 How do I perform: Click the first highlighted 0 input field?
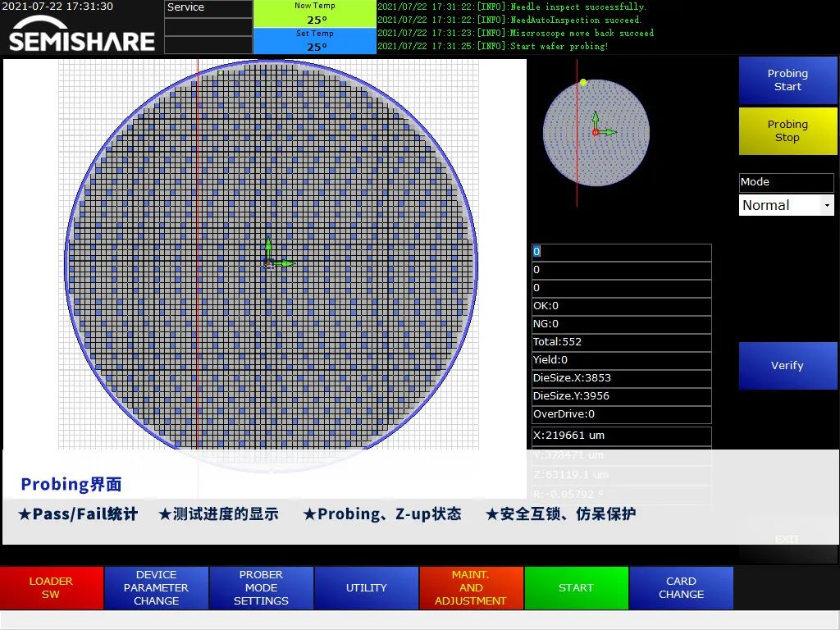[x=622, y=252]
